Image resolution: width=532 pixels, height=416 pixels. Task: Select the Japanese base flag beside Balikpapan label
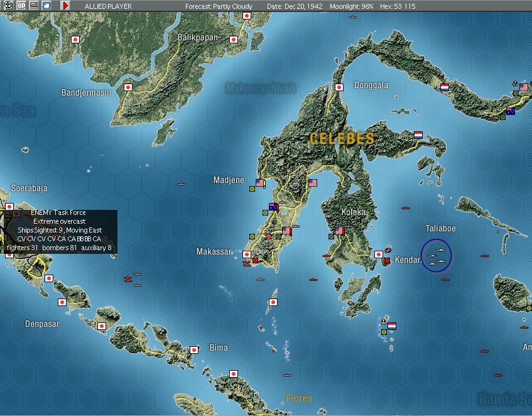pos(234,40)
